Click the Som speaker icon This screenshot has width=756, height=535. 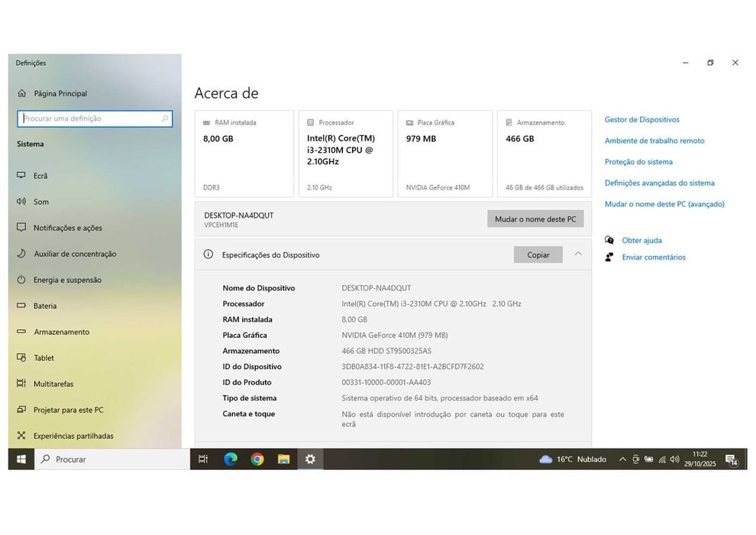pyautogui.click(x=21, y=201)
